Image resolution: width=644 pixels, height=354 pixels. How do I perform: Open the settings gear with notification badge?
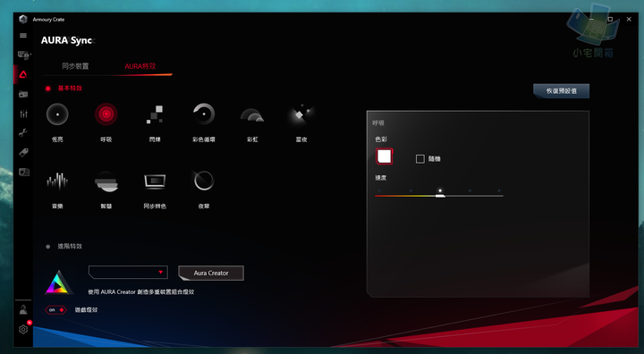[x=23, y=329]
